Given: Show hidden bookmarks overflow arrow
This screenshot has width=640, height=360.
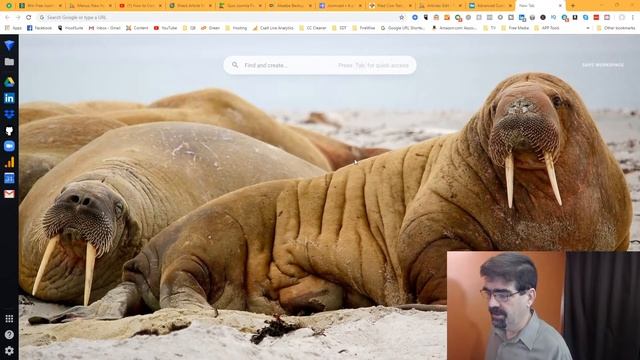Looking at the screenshot, I should tap(588, 28).
